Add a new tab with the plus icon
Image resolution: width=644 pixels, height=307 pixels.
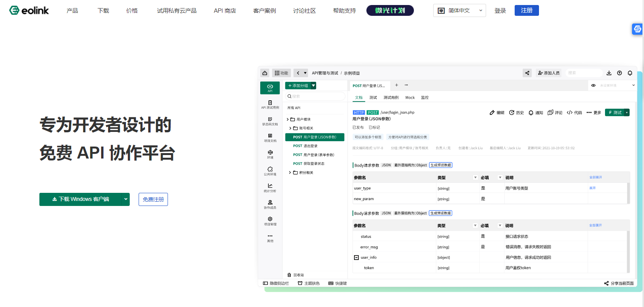(397, 85)
